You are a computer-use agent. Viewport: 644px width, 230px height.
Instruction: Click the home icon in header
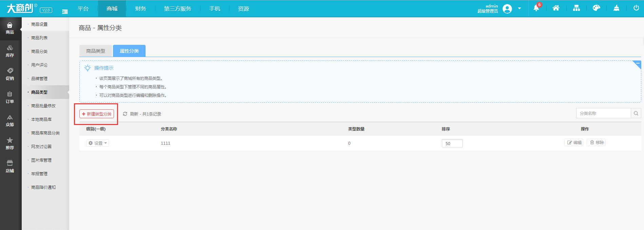[x=556, y=8]
